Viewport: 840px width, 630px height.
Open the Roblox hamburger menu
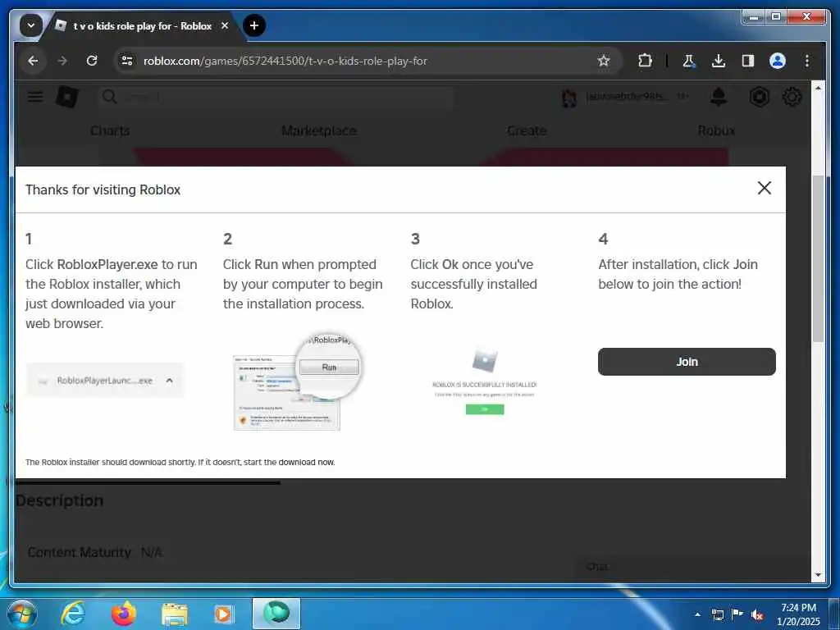tap(35, 97)
